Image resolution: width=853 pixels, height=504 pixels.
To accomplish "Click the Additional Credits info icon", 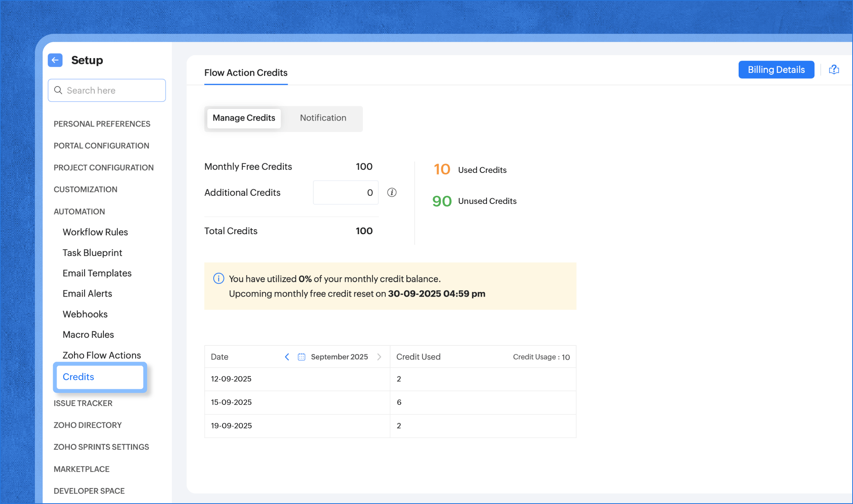I will [x=392, y=192].
